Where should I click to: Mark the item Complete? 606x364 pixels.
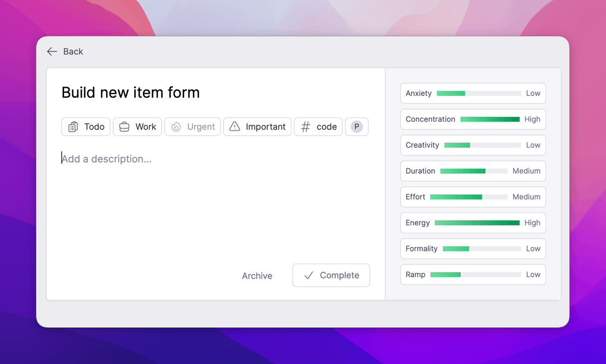pyautogui.click(x=331, y=275)
